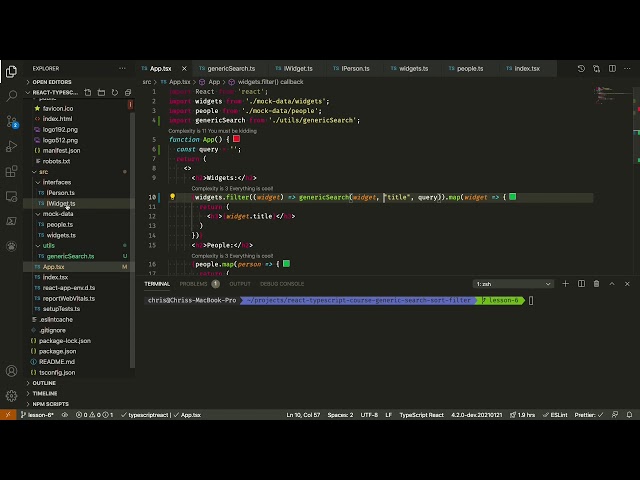The height and width of the screenshot is (480, 640).
Task: Open timeline history icon in editor toolbar
Action: point(581,69)
